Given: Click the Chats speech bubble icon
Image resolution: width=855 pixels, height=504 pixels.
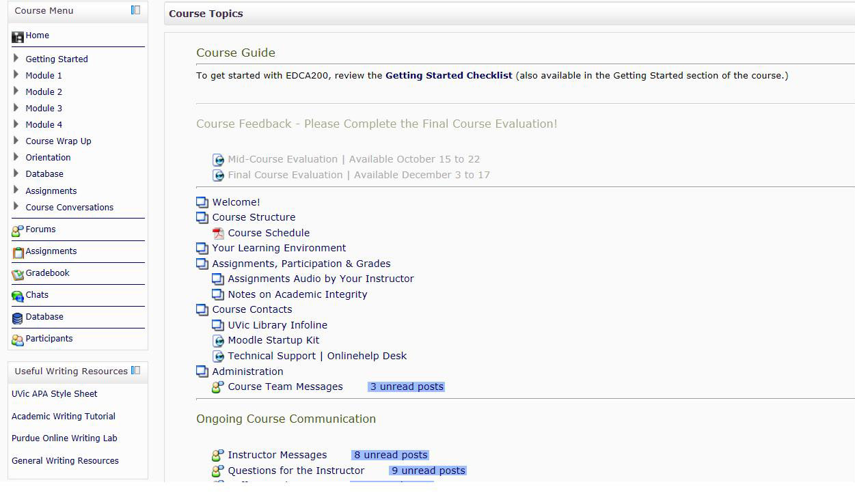Looking at the screenshot, I should (18, 296).
